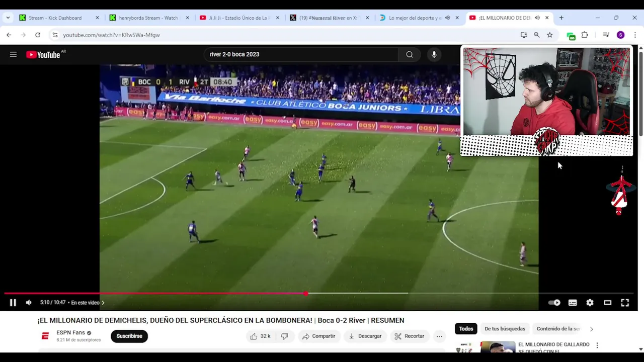Switch to theater mode view
This screenshot has width=644, height=362.
pos(607,303)
